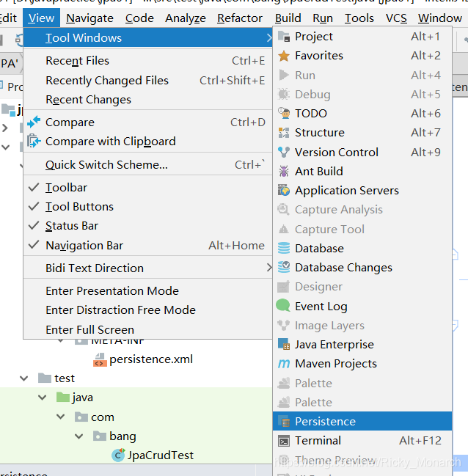The image size is (468, 476).
Task: Open the View menu
Action: tap(41, 18)
